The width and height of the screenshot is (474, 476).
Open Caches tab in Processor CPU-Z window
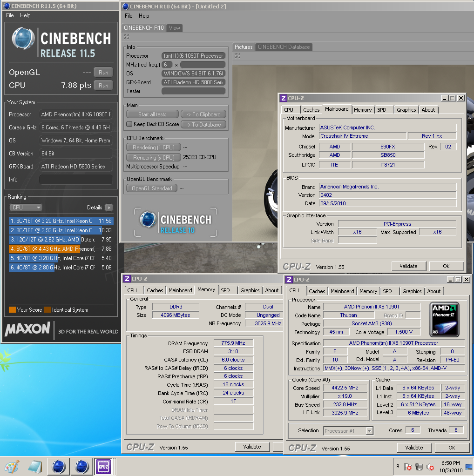tap(317, 291)
